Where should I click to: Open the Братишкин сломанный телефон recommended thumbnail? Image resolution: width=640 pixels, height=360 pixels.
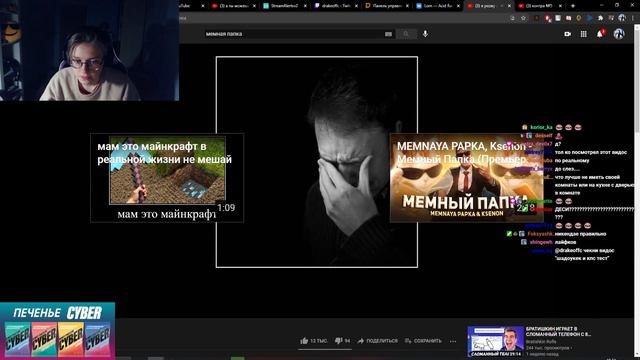pos(496,341)
